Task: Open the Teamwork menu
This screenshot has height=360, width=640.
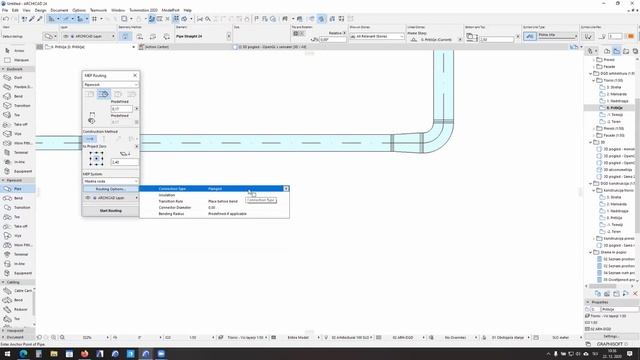Action: pyautogui.click(x=98, y=10)
